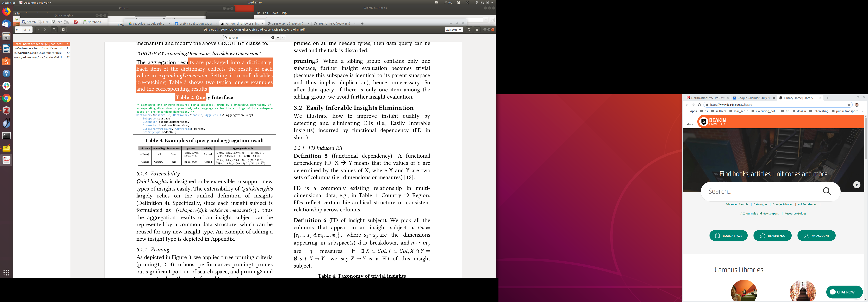
Task: Click the Document Viewer search magnifier button
Action: coord(54,30)
